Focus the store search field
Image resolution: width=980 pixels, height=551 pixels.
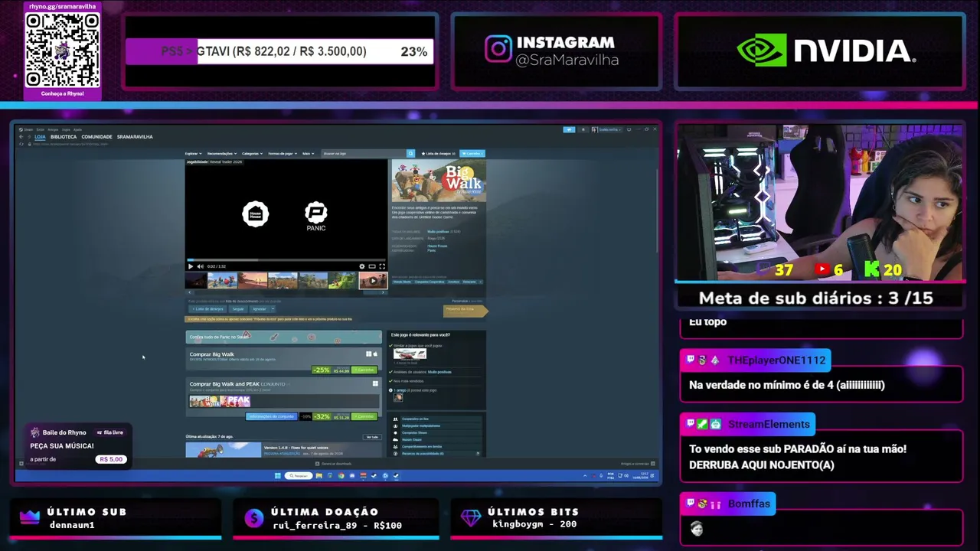click(x=364, y=153)
